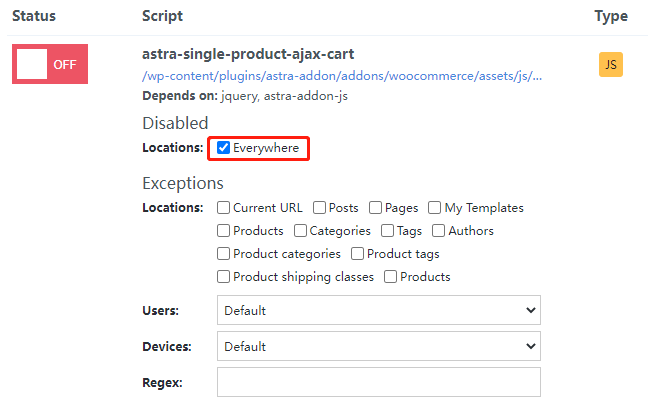Enable the Product tags checkbox

click(x=358, y=254)
